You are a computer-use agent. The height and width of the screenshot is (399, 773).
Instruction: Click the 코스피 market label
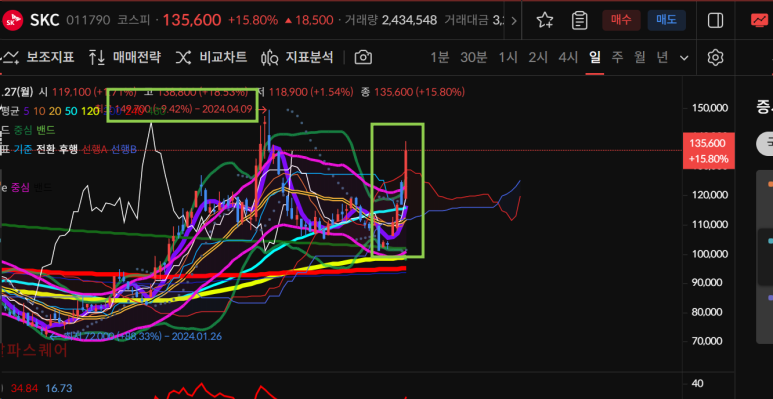click(x=134, y=20)
